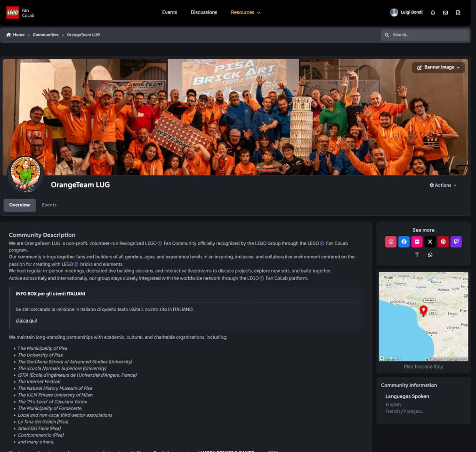Click the OrangeTeam LUG breadcrumb
This screenshot has width=476, height=452.
(83, 35)
